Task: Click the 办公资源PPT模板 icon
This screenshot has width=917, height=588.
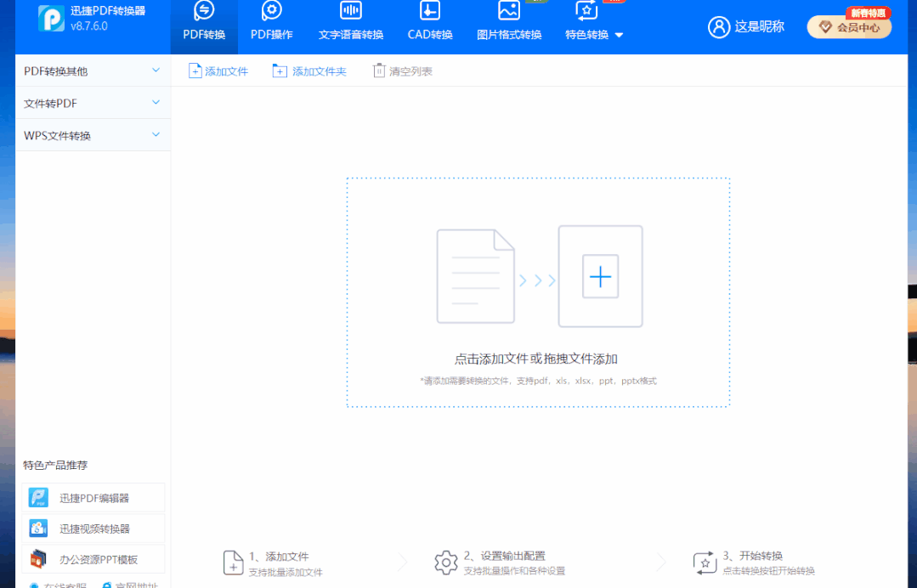Action: pyautogui.click(x=37, y=560)
